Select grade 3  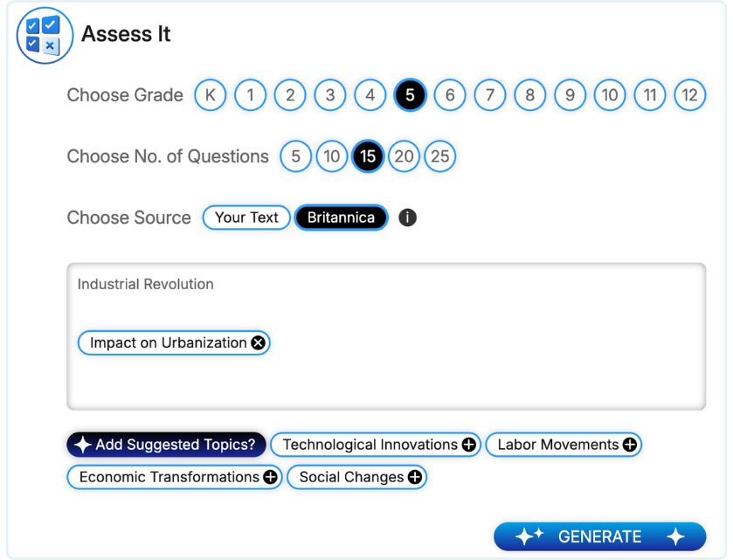pos(330,95)
